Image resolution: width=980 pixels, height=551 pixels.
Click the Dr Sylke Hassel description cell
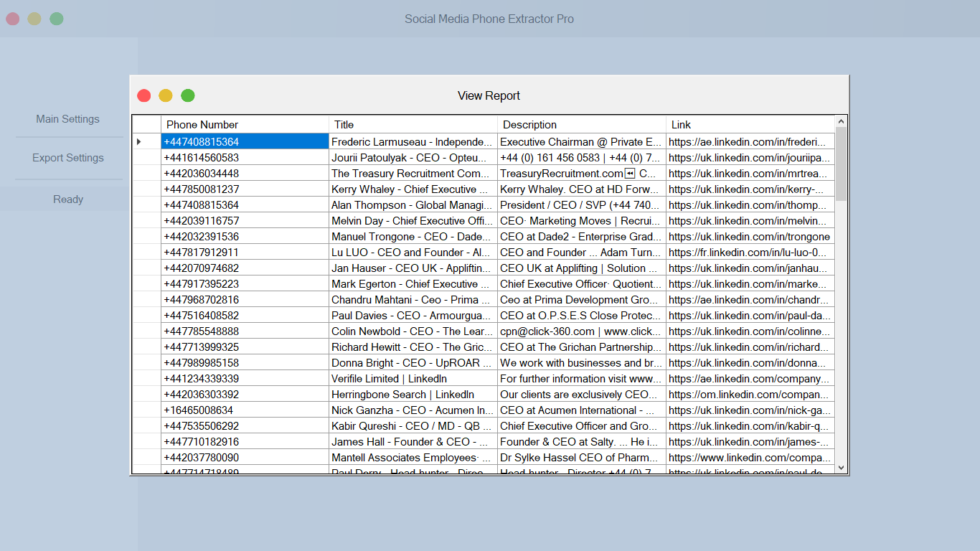click(582, 458)
